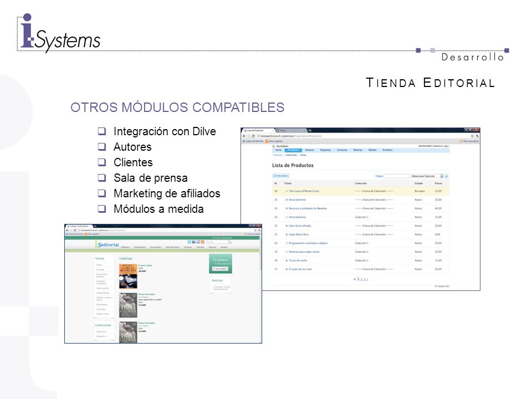Open Boletín in the admin menu
Image resolution: width=532 pixels, height=399 pixels.
click(x=372, y=150)
